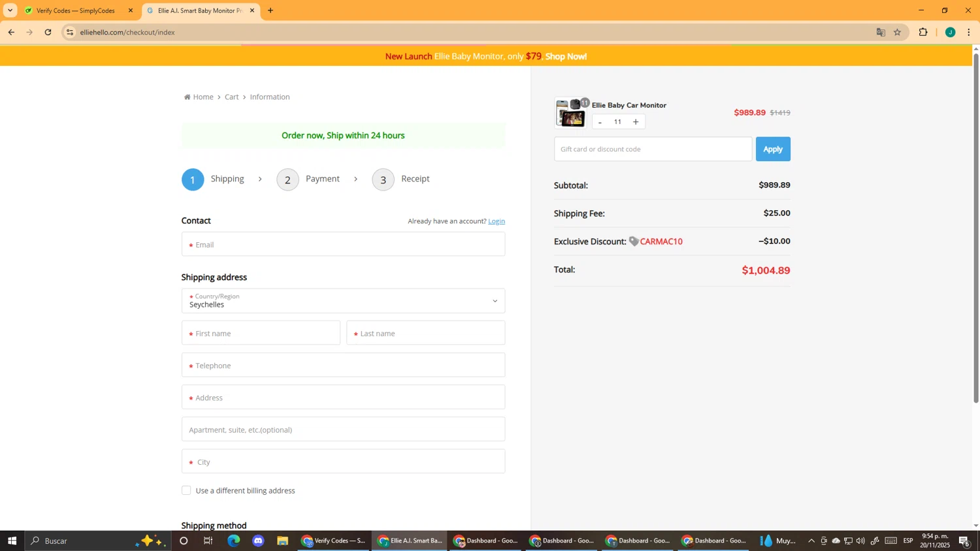Image resolution: width=980 pixels, height=551 pixels.
Task: Open the pen and ink tray icon
Action: 875,541
